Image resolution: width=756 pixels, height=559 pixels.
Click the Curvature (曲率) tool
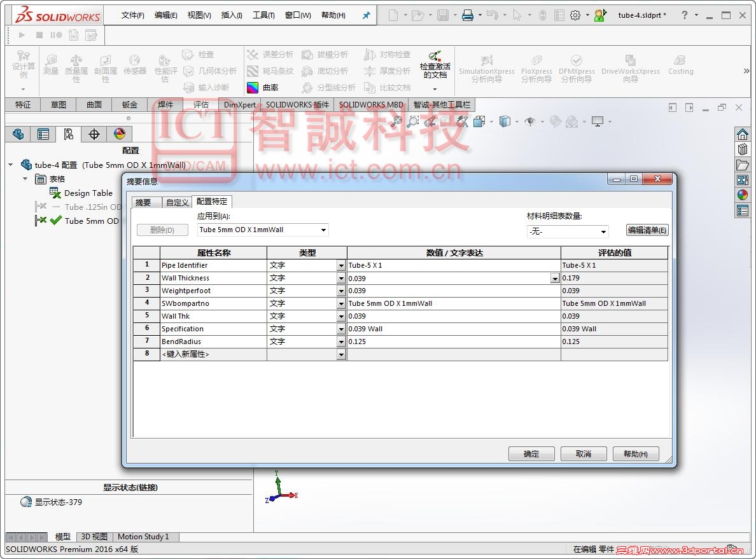[x=263, y=87]
